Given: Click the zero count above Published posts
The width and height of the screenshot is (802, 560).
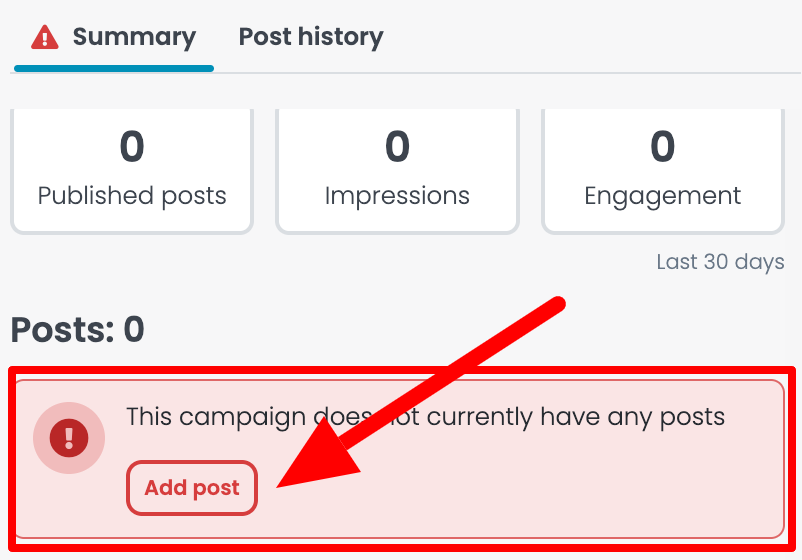Looking at the screenshot, I should [132, 146].
